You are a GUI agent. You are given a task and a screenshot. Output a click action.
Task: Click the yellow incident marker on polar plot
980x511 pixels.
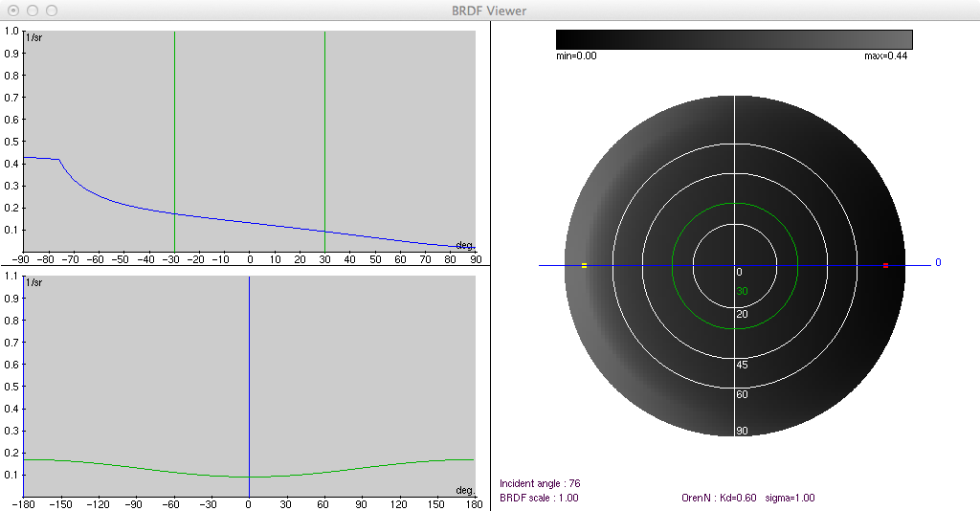(x=584, y=265)
